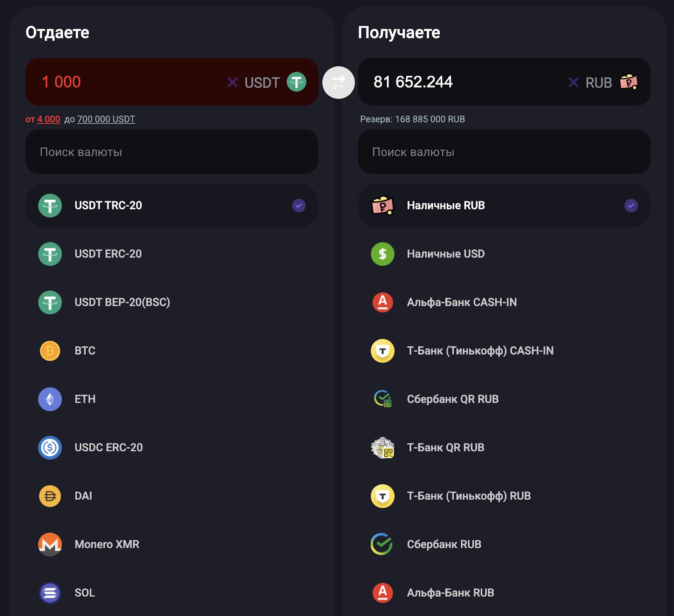Choose USDC ERC-20 from the currency list

point(108,447)
